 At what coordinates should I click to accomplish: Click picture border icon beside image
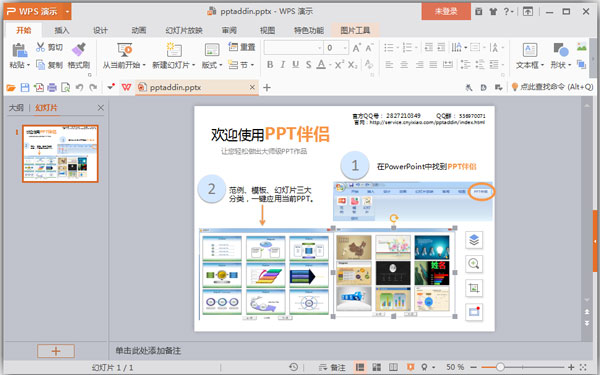(x=474, y=312)
